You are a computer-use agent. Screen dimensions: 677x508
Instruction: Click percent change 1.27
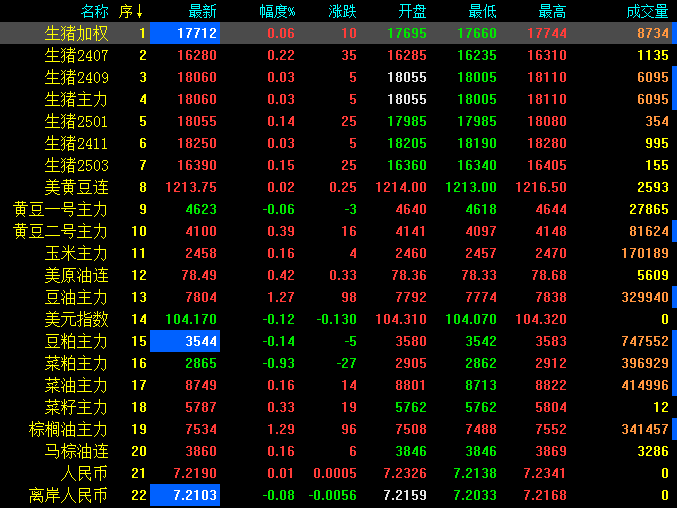click(x=281, y=297)
